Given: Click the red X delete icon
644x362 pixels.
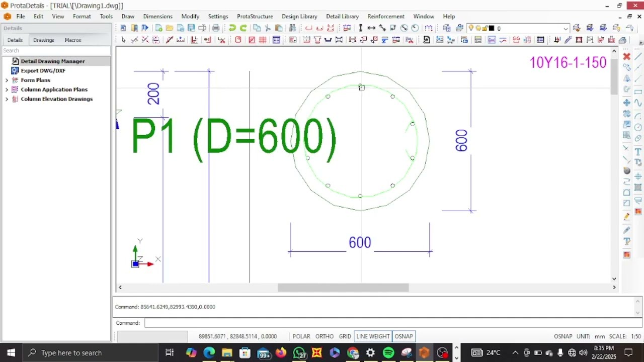Looking at the screenshot, I should tap(627, 56).
